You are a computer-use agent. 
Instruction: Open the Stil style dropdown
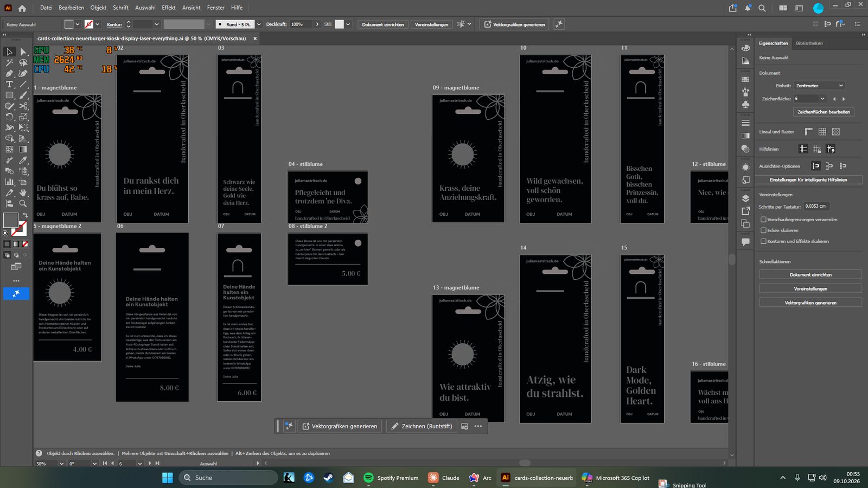coord(348,24)
